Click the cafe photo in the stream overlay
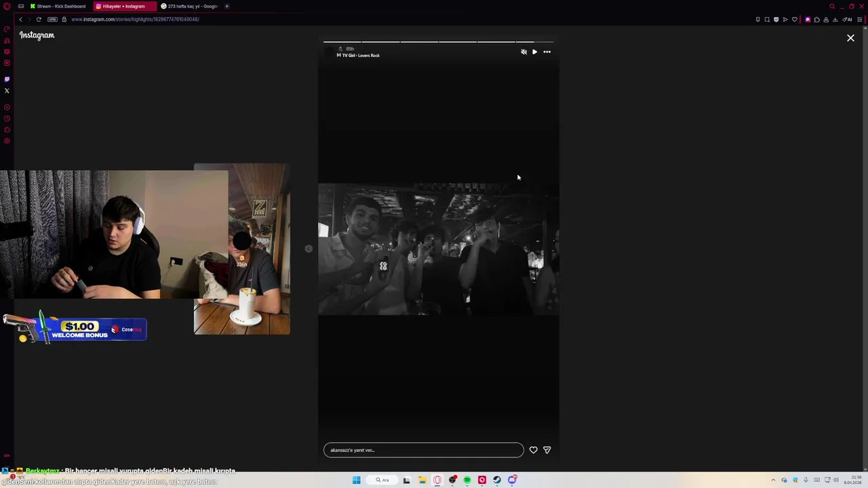Image resolution: width=868 pixels, height=488 pixels. click(242, 249)
